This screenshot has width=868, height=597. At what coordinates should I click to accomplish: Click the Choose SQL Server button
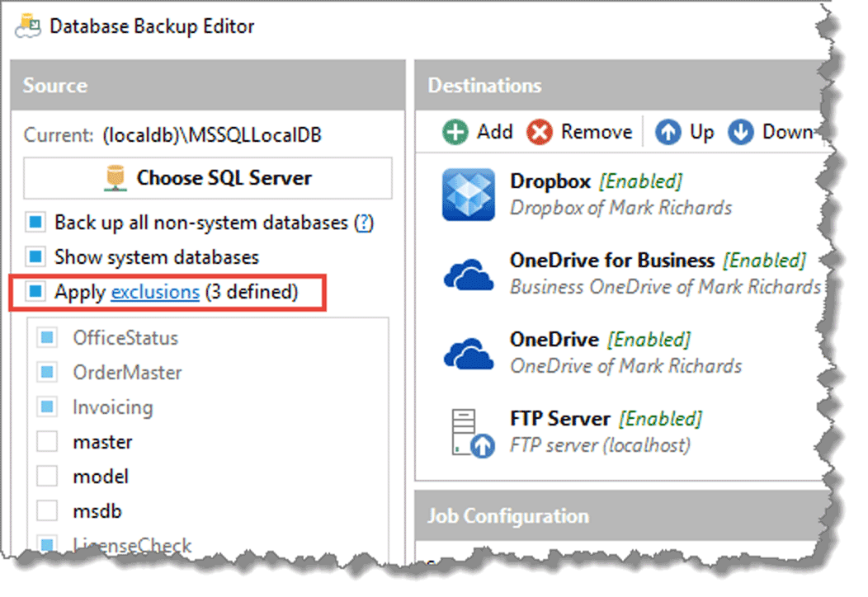tap(208, 178)
